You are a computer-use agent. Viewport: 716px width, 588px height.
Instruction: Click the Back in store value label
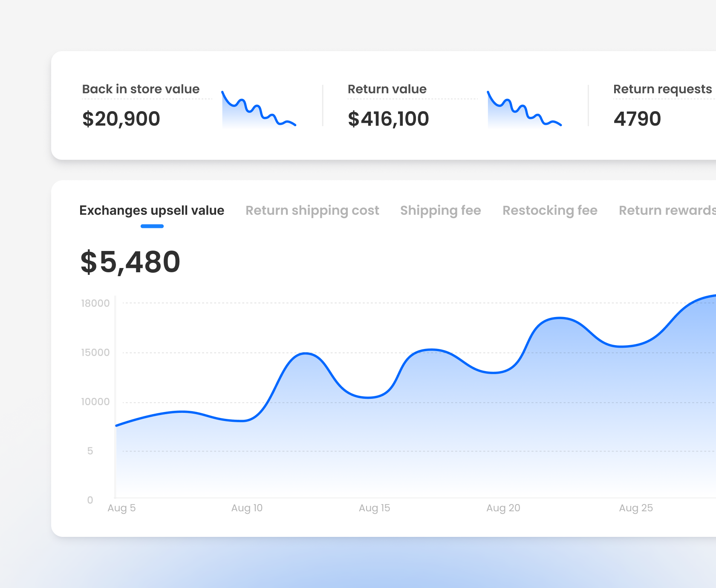click(141, 89)
